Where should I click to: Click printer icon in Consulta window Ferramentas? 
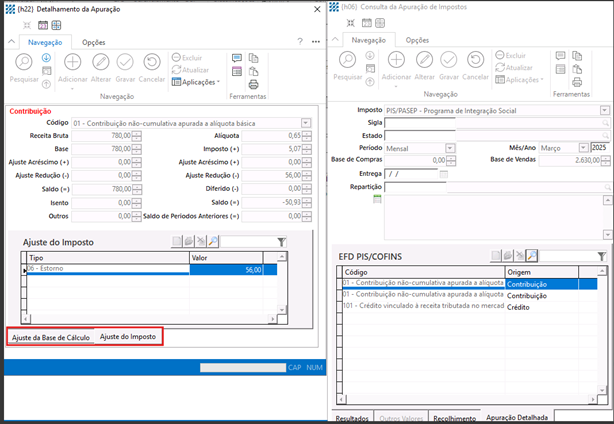tap(577, 82)
